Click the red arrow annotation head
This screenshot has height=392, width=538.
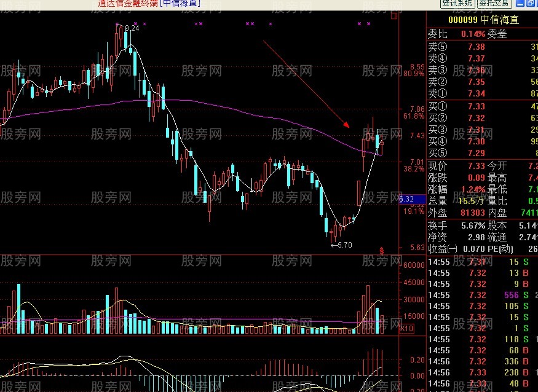click(x=346, y=125)
